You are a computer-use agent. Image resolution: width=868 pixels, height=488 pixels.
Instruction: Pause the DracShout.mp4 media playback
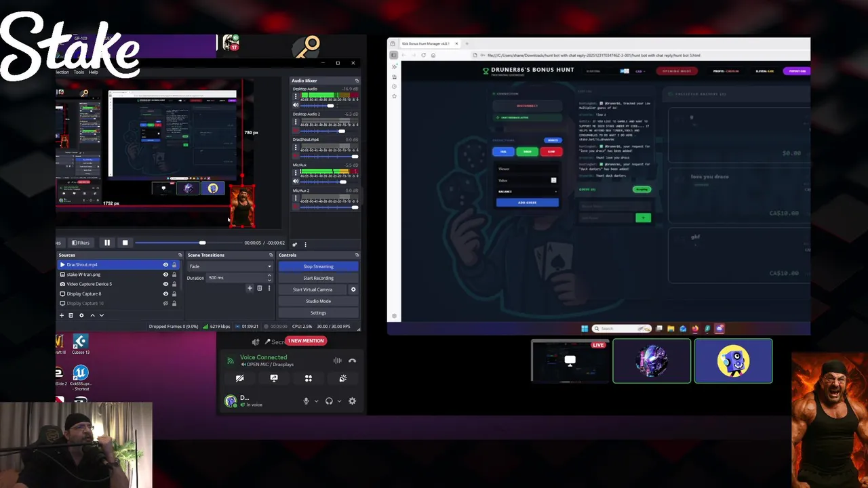[107, 243]
